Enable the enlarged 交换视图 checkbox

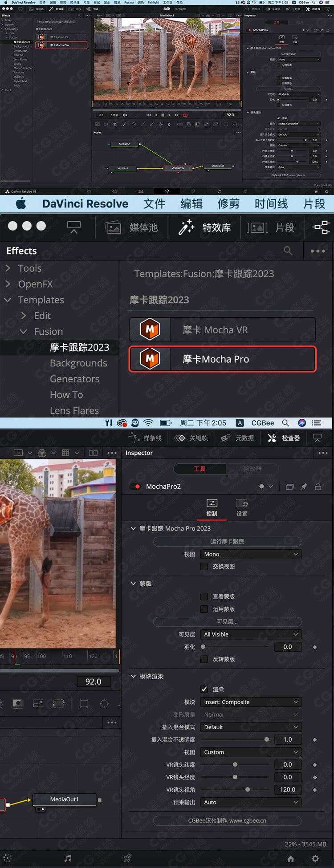coord(204,566)
